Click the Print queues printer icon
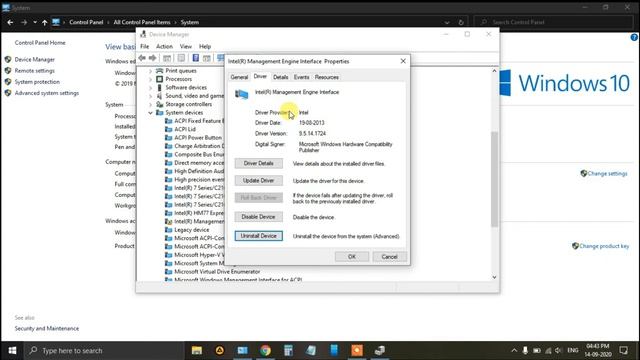The width and height of the screenshot is (640, 360). 160,71
